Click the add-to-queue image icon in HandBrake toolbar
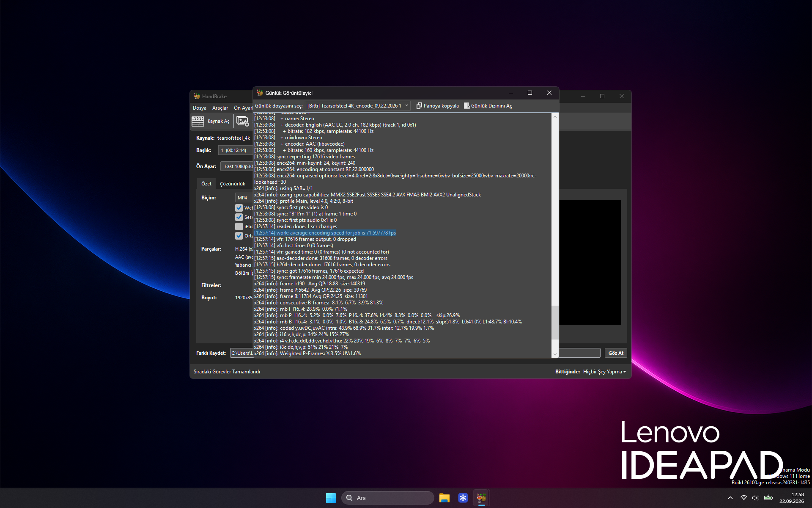This screenshot has height=508, width=812. 243,121
